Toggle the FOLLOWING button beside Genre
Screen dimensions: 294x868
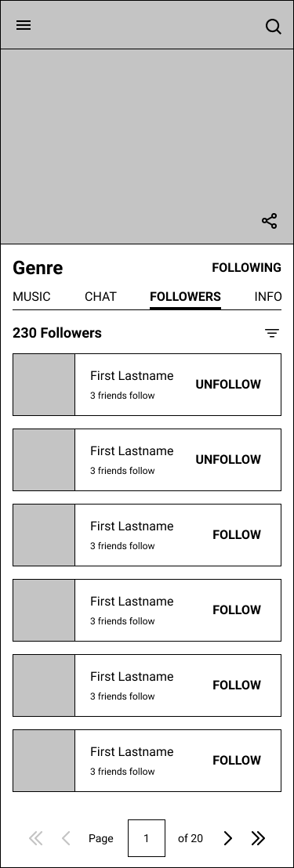click(x=246, y=268)
